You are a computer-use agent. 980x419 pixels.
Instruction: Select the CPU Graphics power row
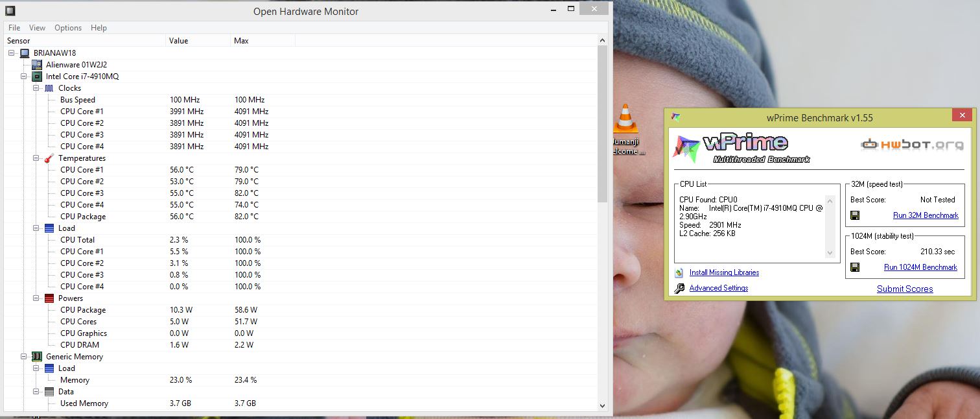point(300,333)
